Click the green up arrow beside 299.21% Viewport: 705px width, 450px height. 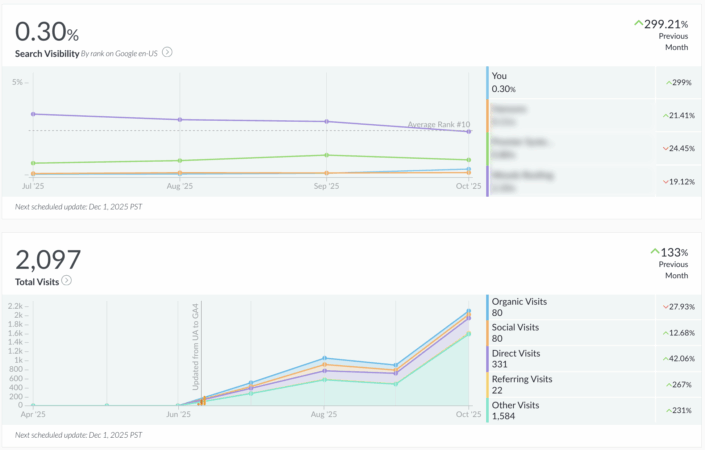coord(638,22)
